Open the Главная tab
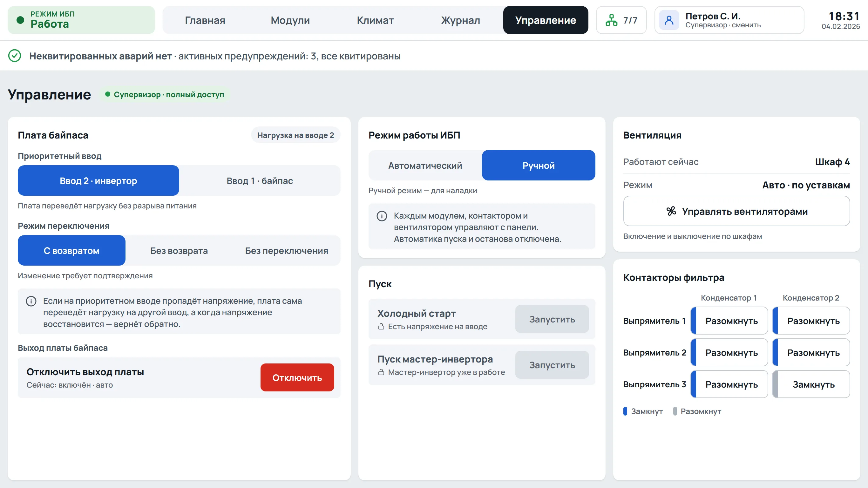 pos(205,20)
